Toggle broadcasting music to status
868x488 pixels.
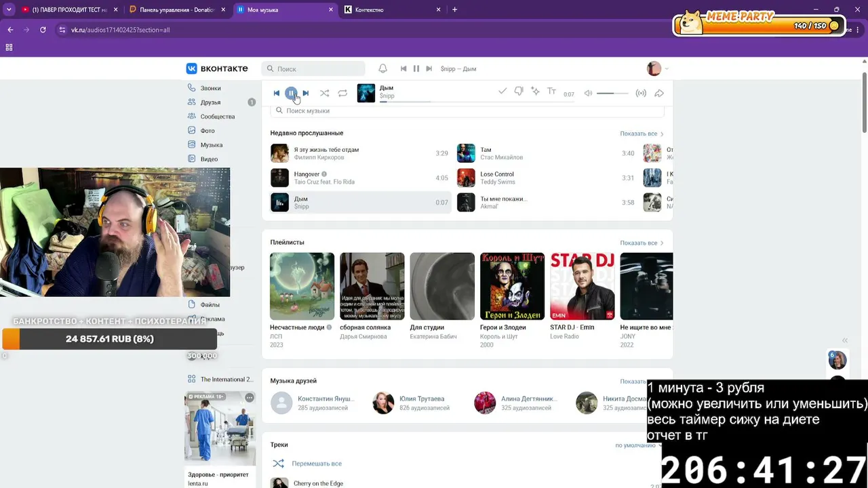(641, 93)
